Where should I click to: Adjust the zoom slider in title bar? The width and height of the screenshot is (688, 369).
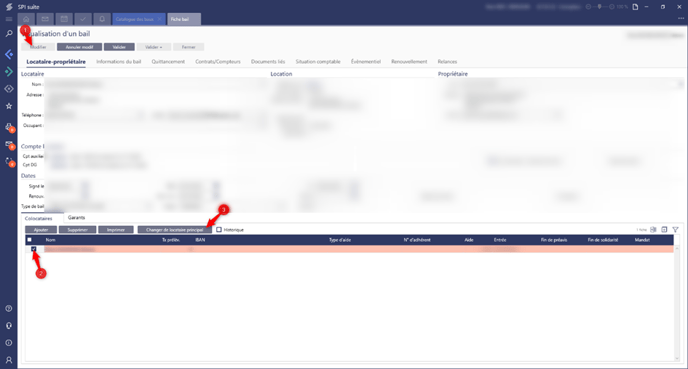coord(600,7)
